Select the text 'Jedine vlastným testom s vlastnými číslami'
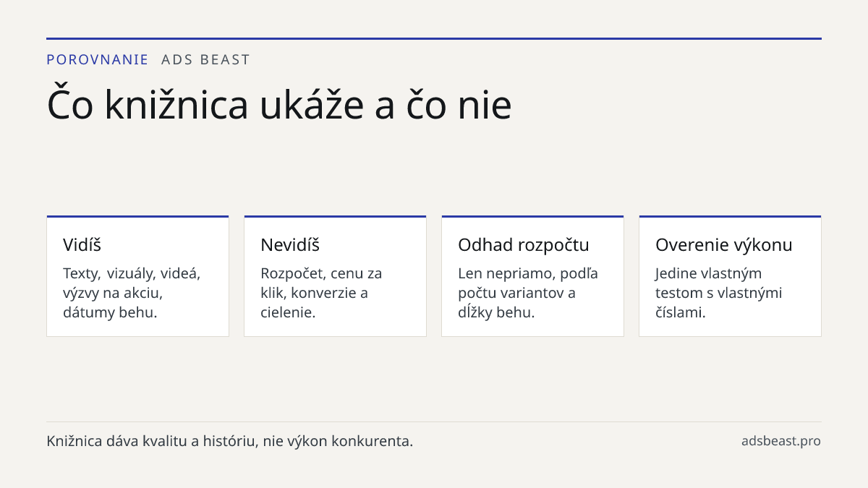This screenshot has width=868, height=488. pos(719,293)
